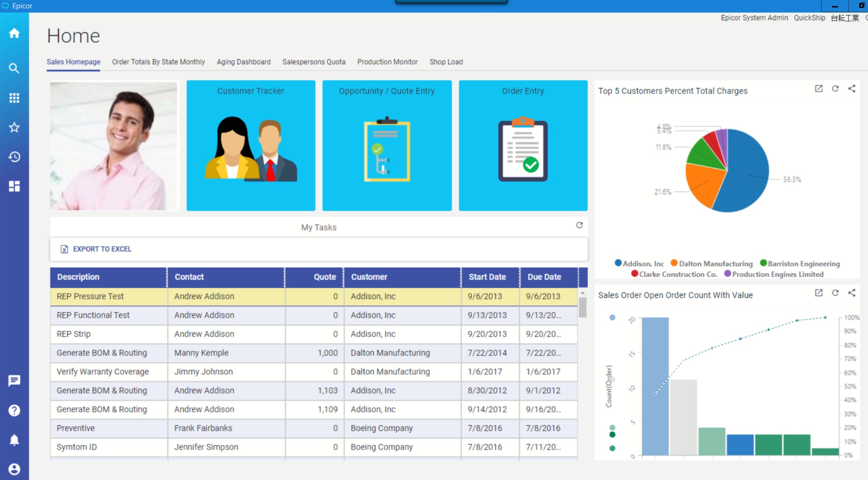
Task: Click the tasks table scroll-up arrow
Action: tap(583, 293)
